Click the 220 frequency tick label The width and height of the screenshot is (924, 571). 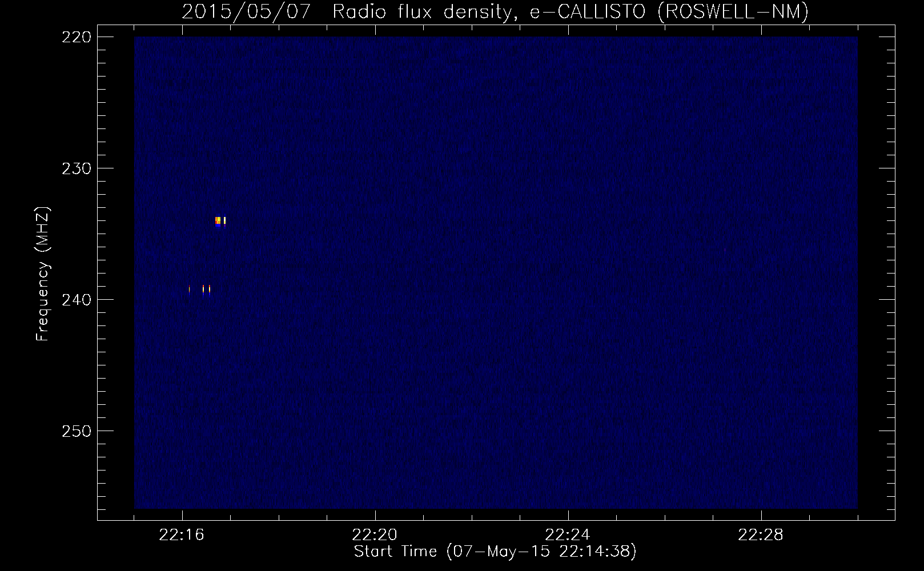click(x=75, y=37)
